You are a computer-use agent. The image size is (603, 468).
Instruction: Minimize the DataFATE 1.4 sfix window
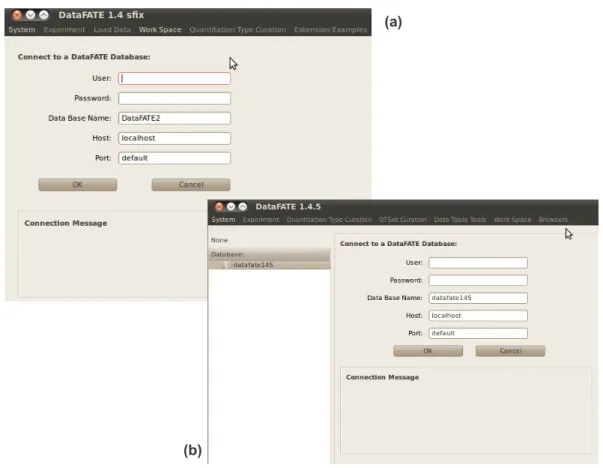tap(30, 15)
